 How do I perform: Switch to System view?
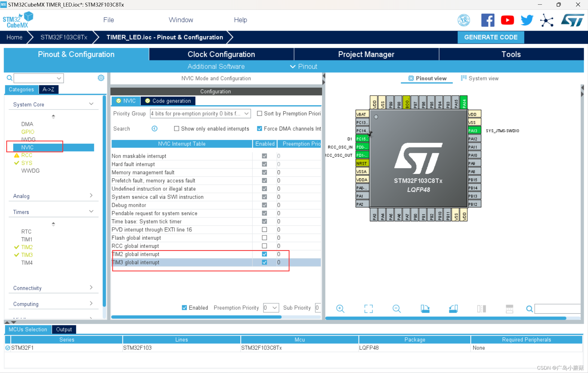[x=480, y=78]
